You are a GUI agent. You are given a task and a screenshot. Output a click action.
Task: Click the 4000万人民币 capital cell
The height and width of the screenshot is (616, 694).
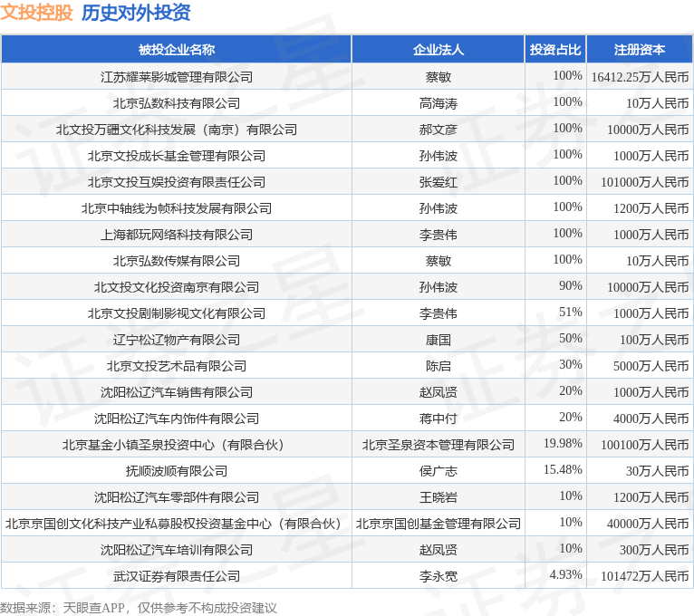(x=640, y=419)
